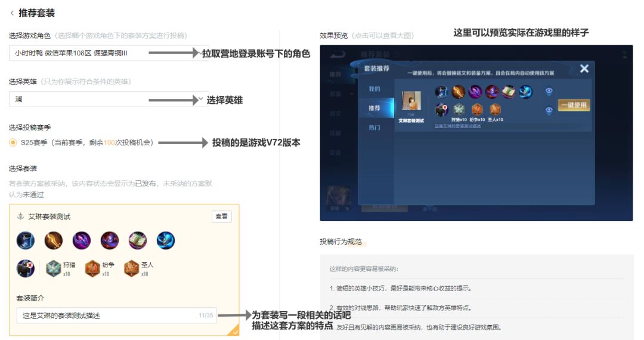The image size is (644, 340).
Task: Click the 狩猎x10 rune icon in preview
Action: click(459, 110)
